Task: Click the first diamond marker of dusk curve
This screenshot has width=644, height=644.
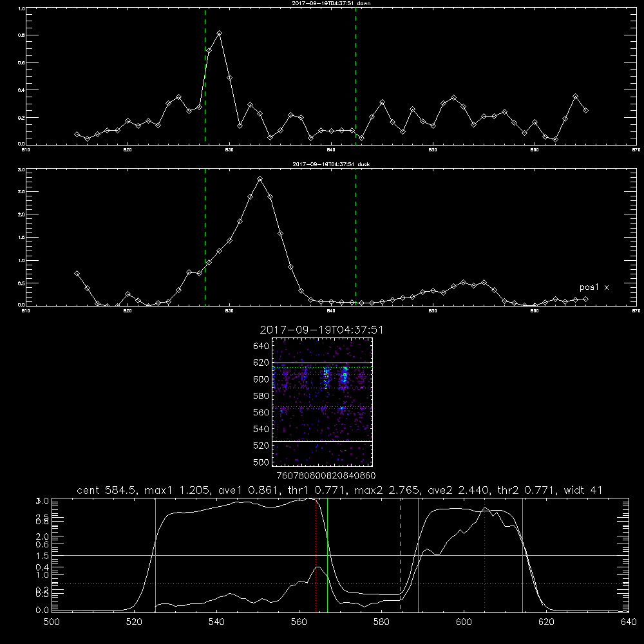Action: 77,273
